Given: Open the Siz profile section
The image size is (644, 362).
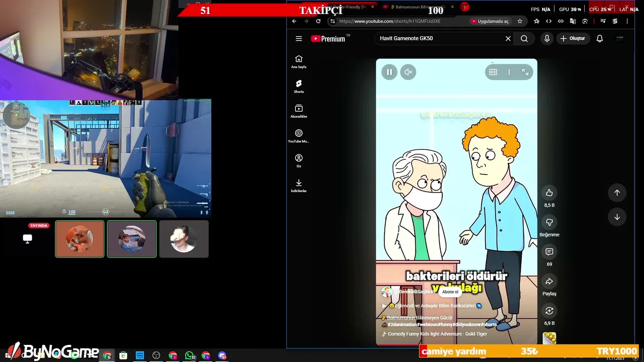Looking at the screenshot, I should [299, 161].
